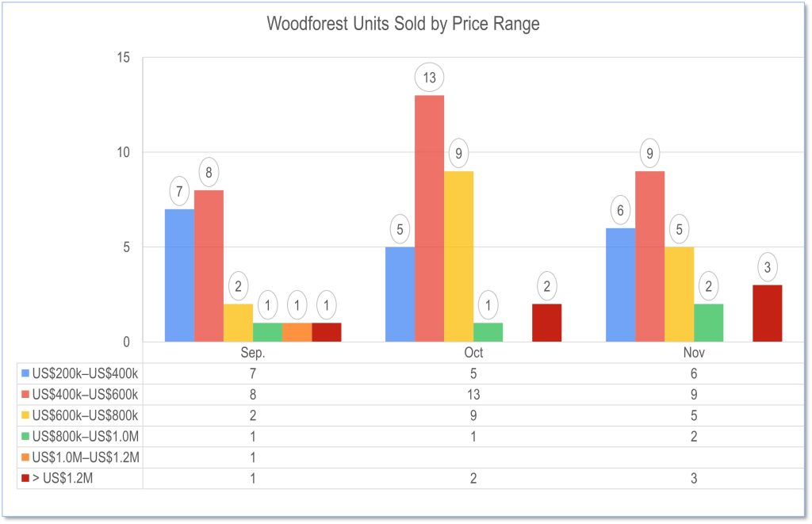The height and width of the screenshot is (524, 812).
Task: Click the red US$400k–US$600k legend swatch
Action: [x=25, y=394]
